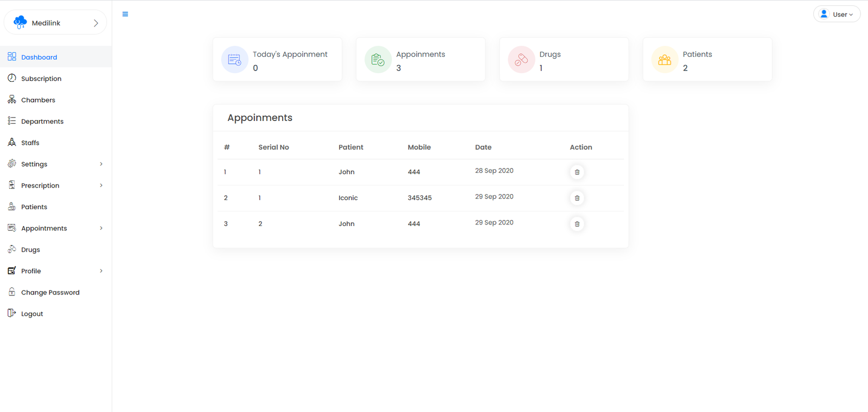This screenshot has height=412, width=868.
Task: Expand the Settings submenu
Action: [x=101, y=164]
